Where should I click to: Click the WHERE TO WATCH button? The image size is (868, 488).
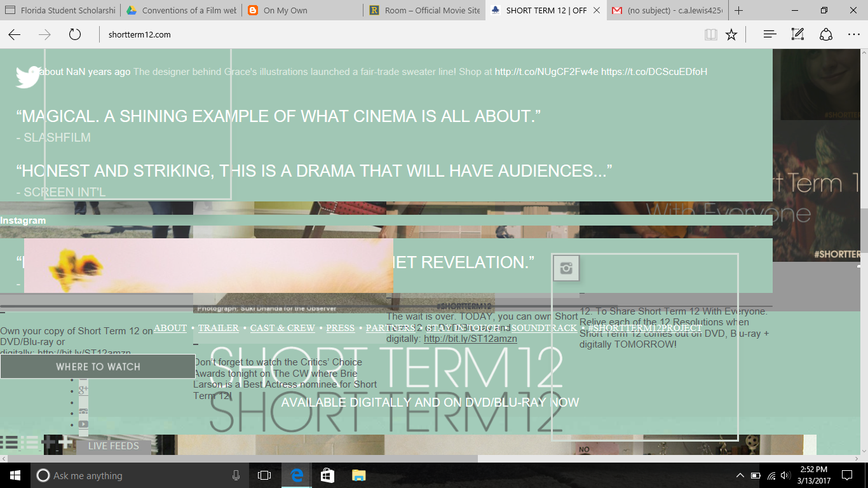[98, 367]
